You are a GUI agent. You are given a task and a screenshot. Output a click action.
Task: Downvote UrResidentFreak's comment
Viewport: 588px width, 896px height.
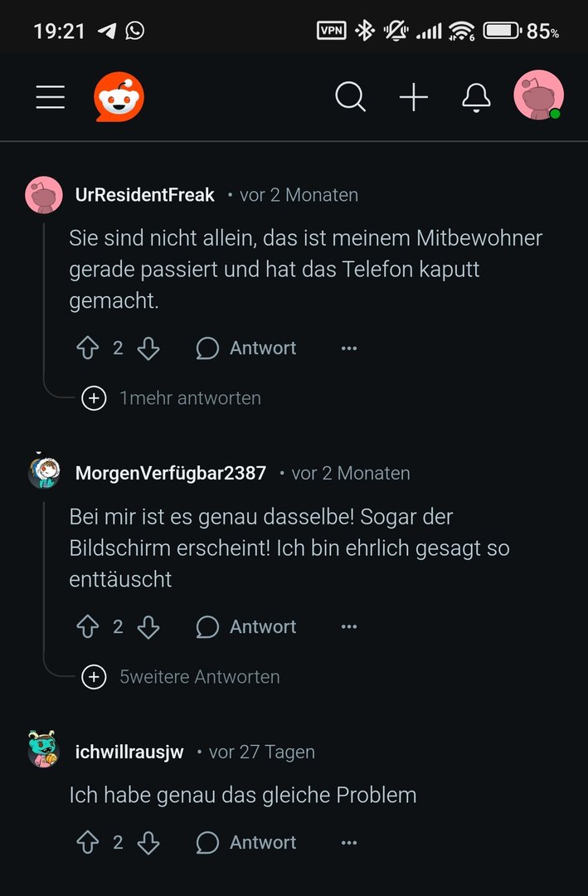(x=148, y=348)
